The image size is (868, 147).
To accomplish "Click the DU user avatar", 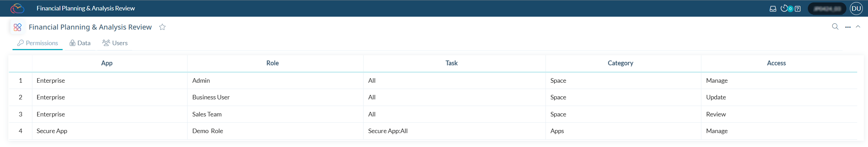I will [x=856, y=9].
